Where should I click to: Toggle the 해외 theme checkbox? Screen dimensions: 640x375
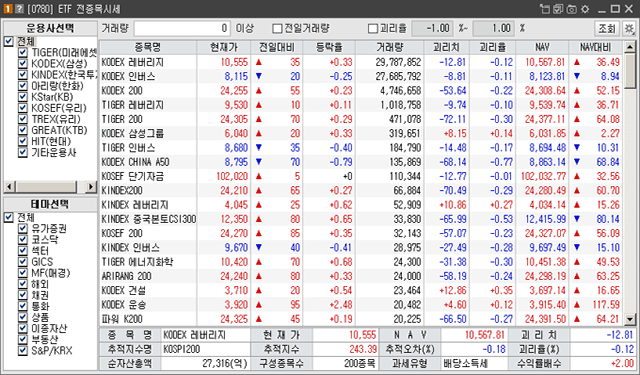point(23,284)
